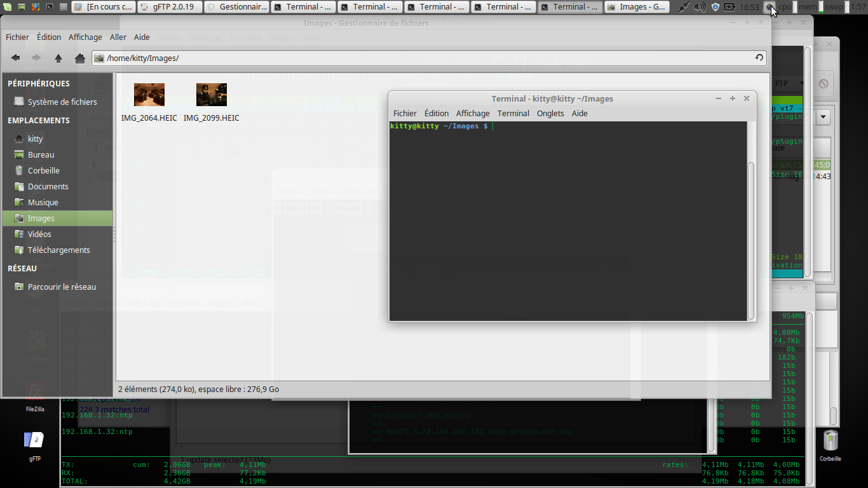The width and height of the screenshot is (868, 488).
Task: Reload folder via path bar refresh icon
Action: point(759,58)
